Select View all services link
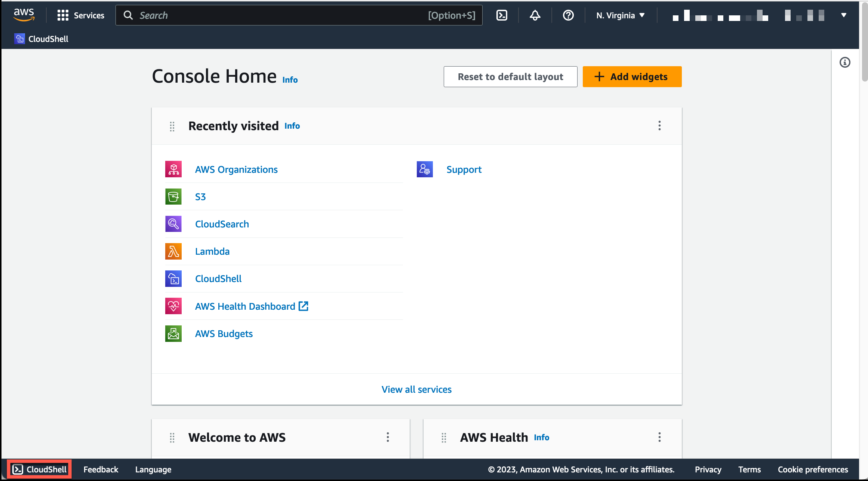 coord(416,389)
